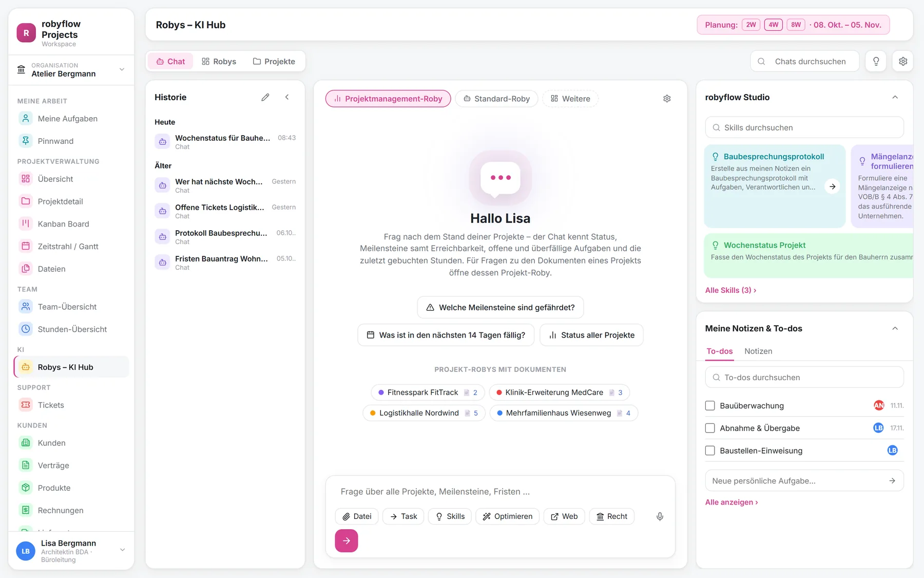This screenshot has width=924, height=578.
Task: Open Lisa Bergmann user menu
Action: [71, 551]
